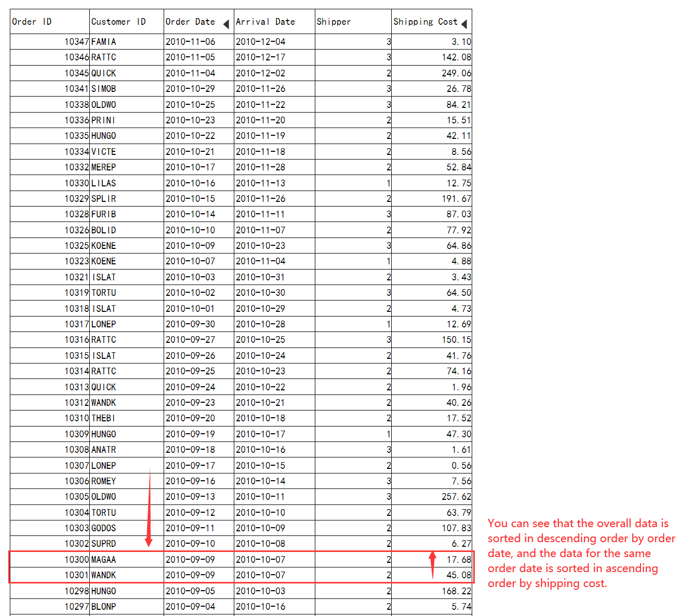
Task: Click the Order Date sort arrow
Action: tap(226, 24)
